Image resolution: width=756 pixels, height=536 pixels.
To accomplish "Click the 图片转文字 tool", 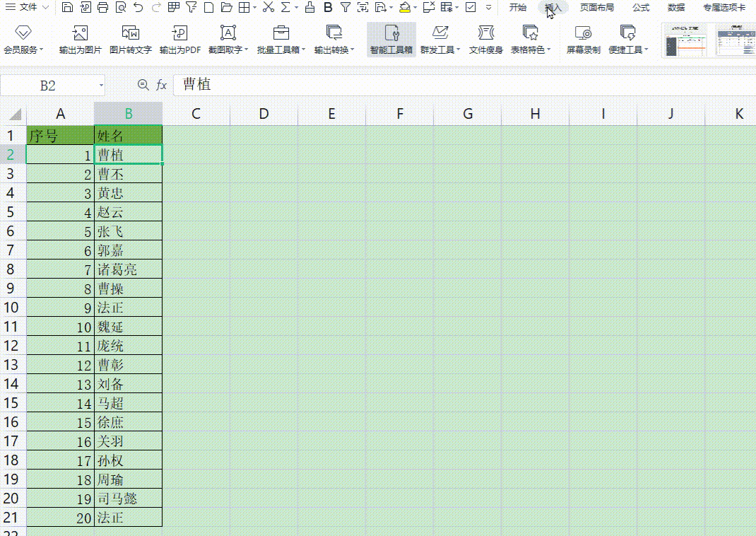I will [130, 40].
